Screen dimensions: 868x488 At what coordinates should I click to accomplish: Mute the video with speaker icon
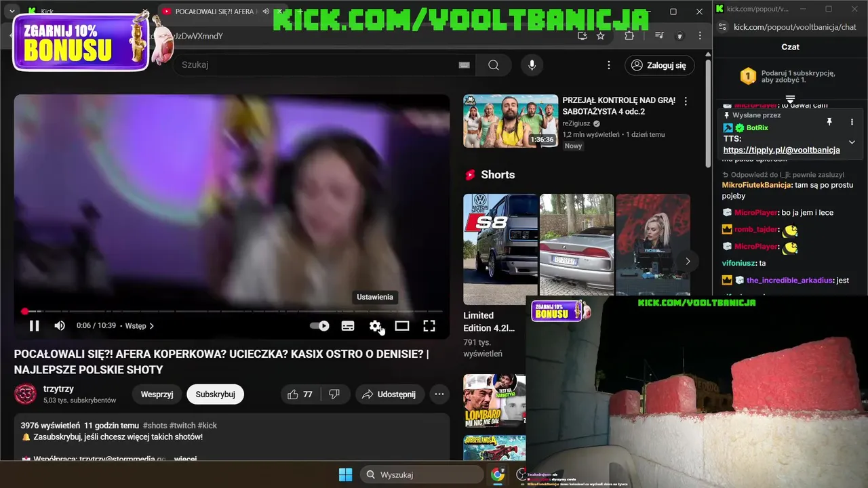(x=60, y=326)
